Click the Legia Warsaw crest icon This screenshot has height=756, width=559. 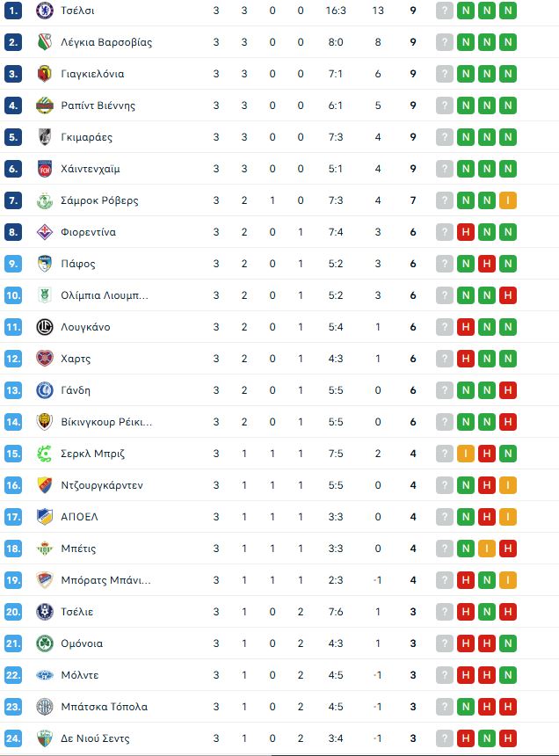44,42
